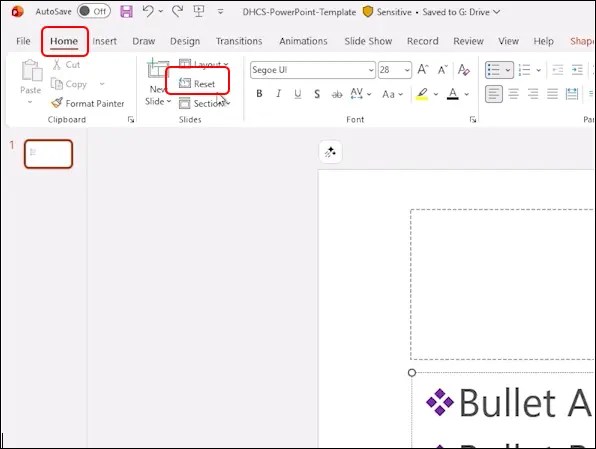Open the font size combo box

(395, 70)
